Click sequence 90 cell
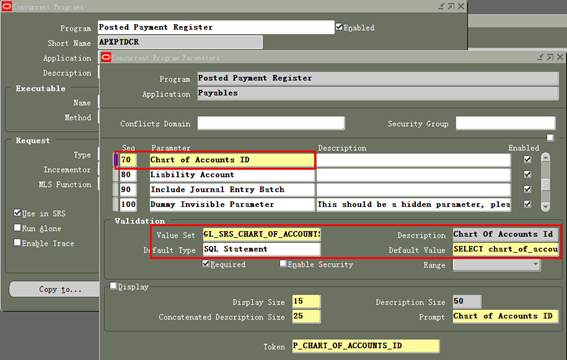Image resolution: width=567 pixels, height=360 pixels. (128, 189)
